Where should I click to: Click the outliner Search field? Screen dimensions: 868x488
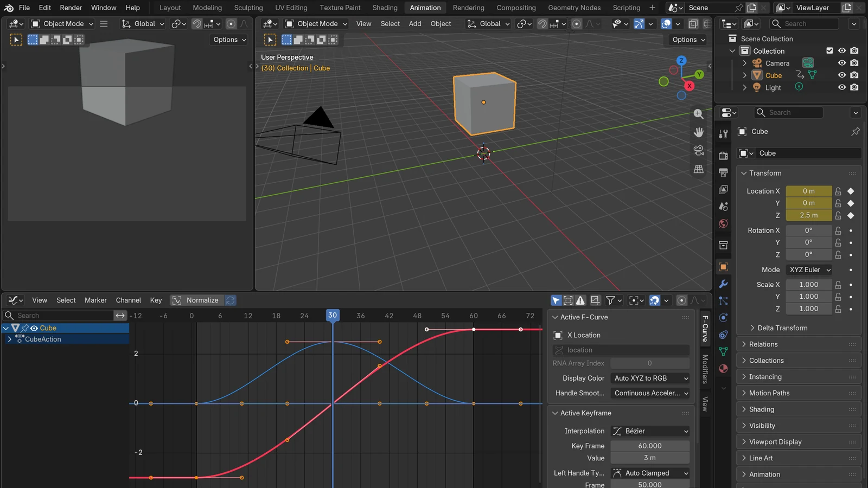click(805, 24)
